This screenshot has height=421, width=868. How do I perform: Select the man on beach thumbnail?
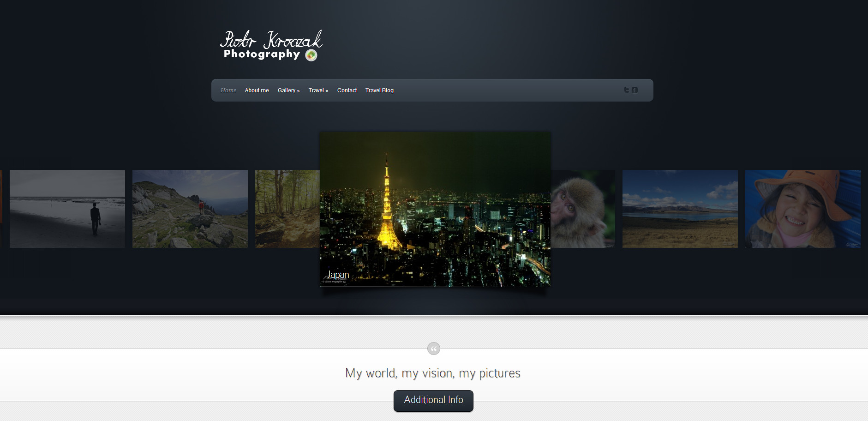(x=67, y=209)
